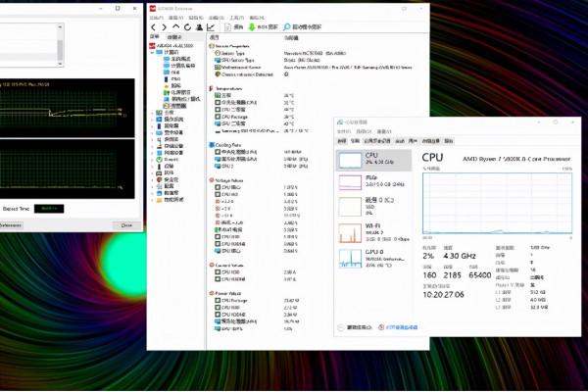Switch to App history tab in Task Manager
The image size is (588, 392).
[x=377, y=141]
